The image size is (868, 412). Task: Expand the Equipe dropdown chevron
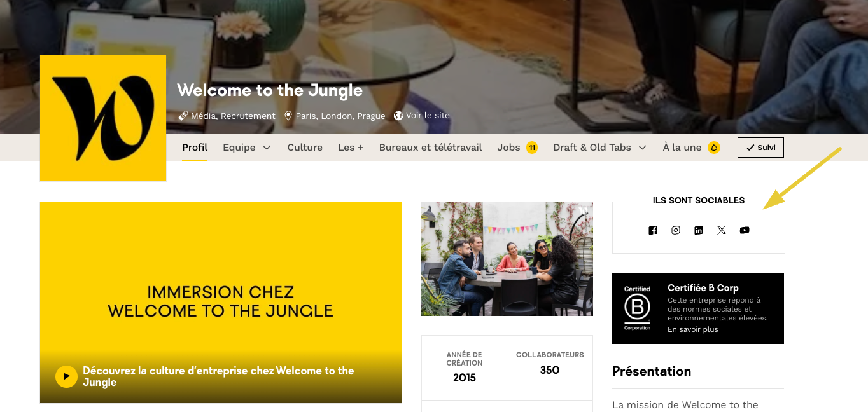pyautogui.click(x=267, y=148)
